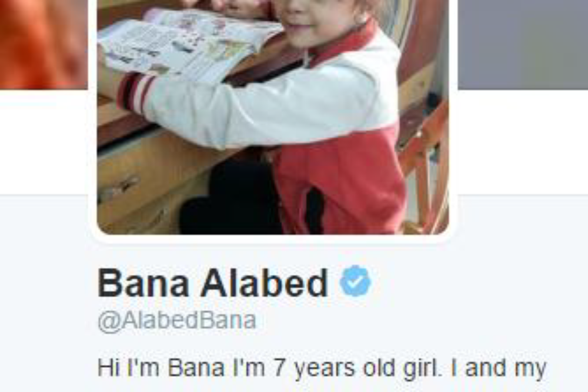
Task: Click the word Bana in the display name
Action: 143,283
